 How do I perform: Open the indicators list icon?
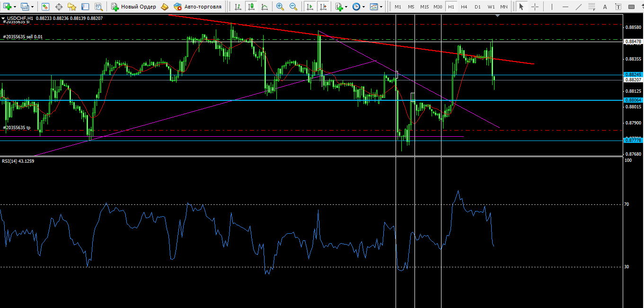[x=339, y=7]
